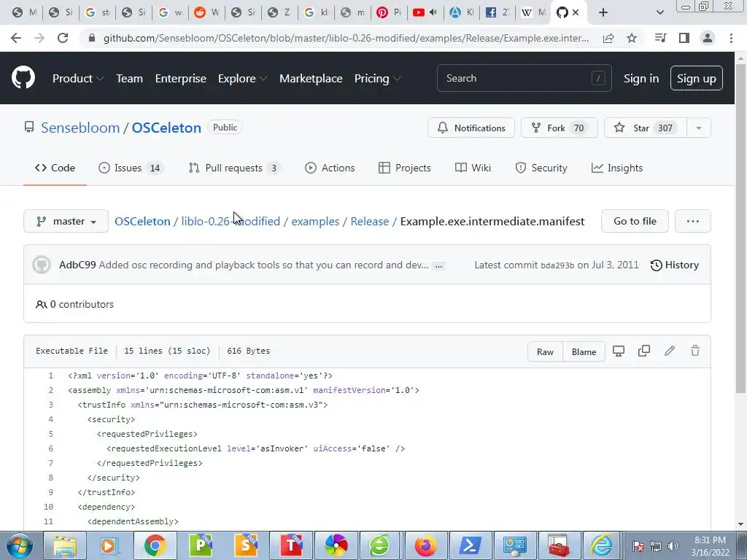Edit file with the pencil icon
Image resolution: width=747 pixels, height=560 pixels.
point(670,351)
